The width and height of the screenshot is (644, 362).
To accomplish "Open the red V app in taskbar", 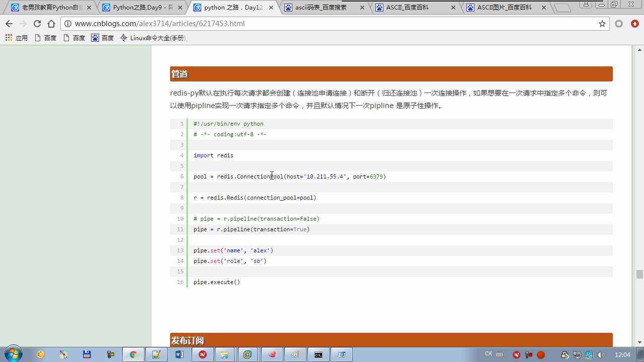I will tap(202, 354).
